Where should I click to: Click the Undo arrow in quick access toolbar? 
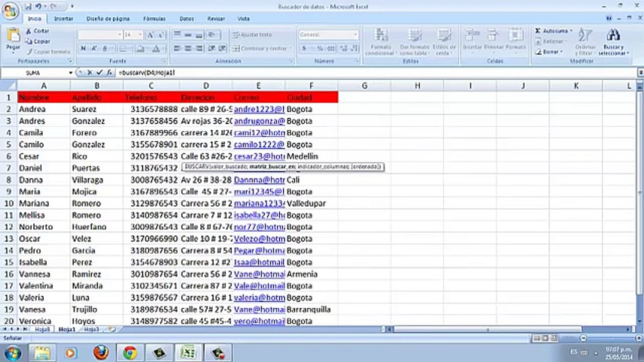38,7
